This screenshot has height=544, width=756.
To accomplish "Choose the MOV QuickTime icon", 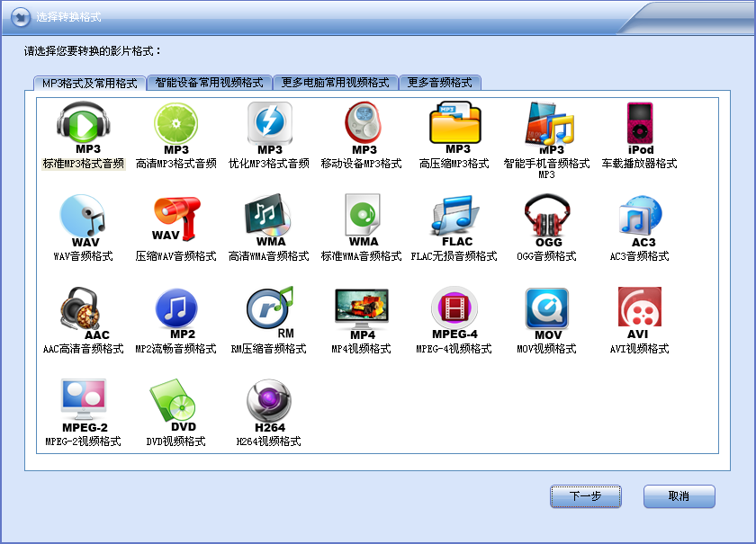I will click(547, 314).
